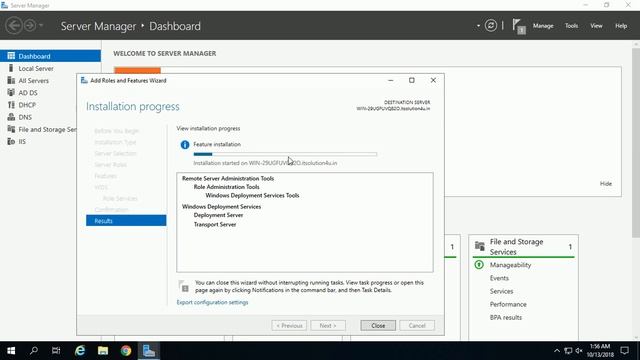Click Hide link in the welcome tile
The width and height of the screenshot is (640, 360).
click(x=606, y=184)
